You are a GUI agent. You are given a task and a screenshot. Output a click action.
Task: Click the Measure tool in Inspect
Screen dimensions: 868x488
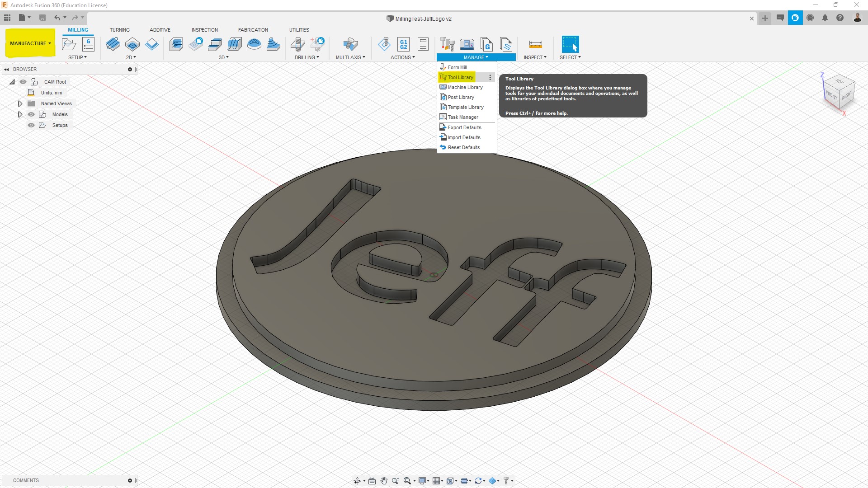click(535, 44)
